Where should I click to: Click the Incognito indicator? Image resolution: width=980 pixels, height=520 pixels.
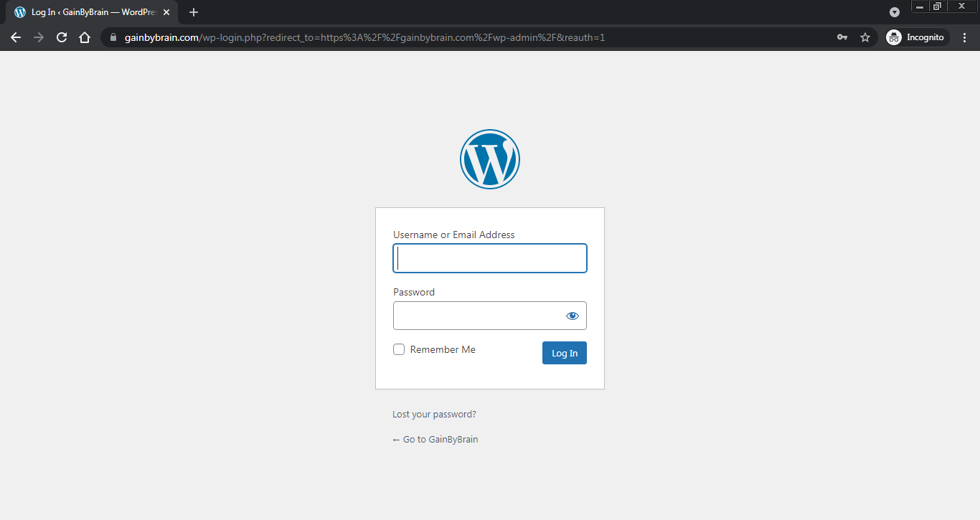coord(918,37)
